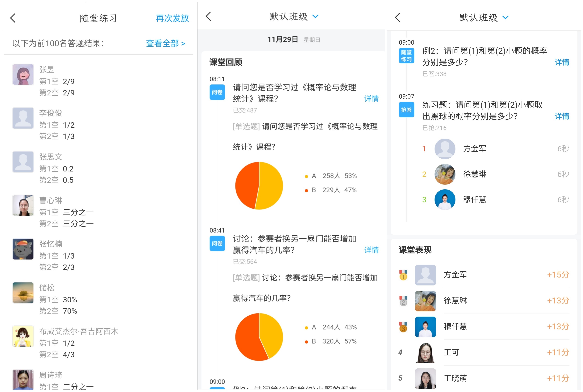The image size is (583, 392).
Task: Select 张昱's name in results list
Action: pos(47,69)
